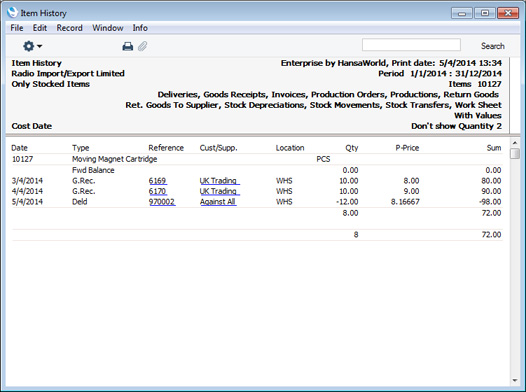Click the 'Cost Date' header label
526x392 pixels.
[32, 126]
